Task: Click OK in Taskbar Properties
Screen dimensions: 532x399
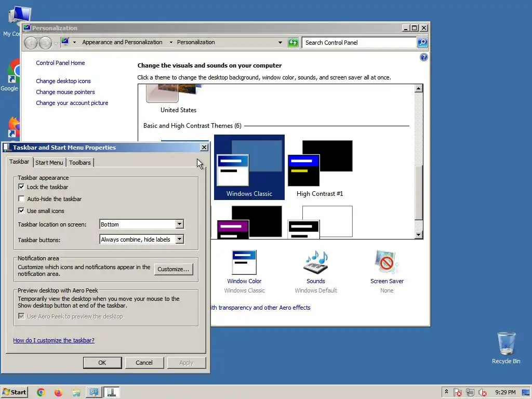Action: click(x=102, y=363)
